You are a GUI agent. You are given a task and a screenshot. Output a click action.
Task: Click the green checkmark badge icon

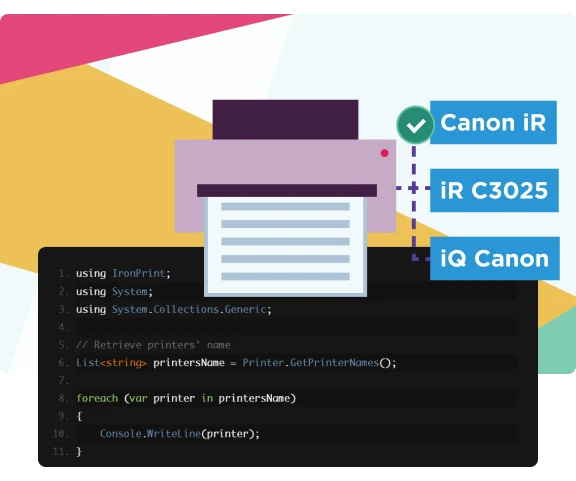click(415, 125)
